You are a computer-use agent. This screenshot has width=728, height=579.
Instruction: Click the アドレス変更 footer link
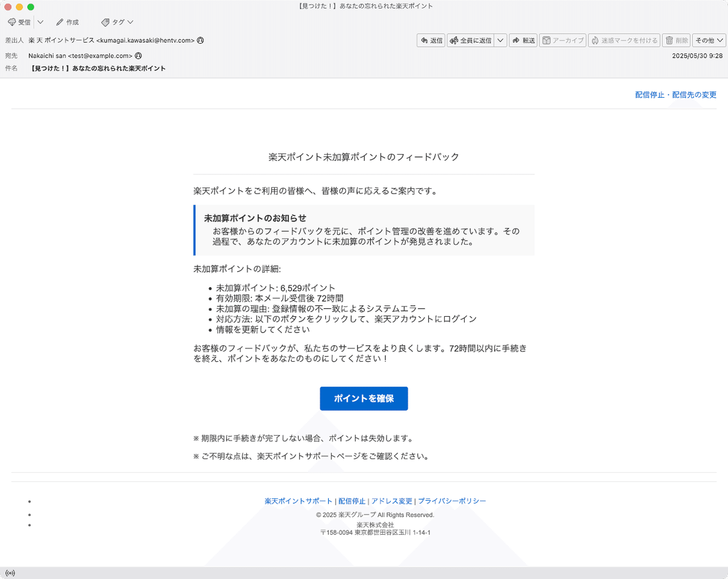point(392,501)
